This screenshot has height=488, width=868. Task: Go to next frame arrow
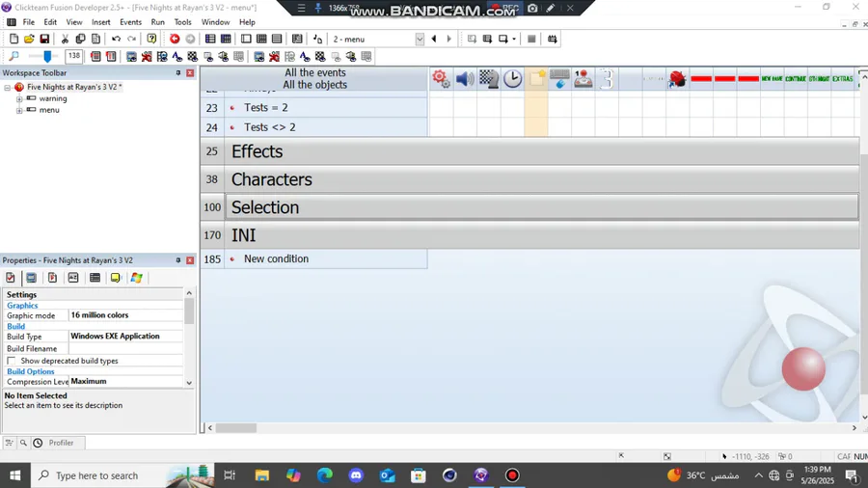point(448,39)
